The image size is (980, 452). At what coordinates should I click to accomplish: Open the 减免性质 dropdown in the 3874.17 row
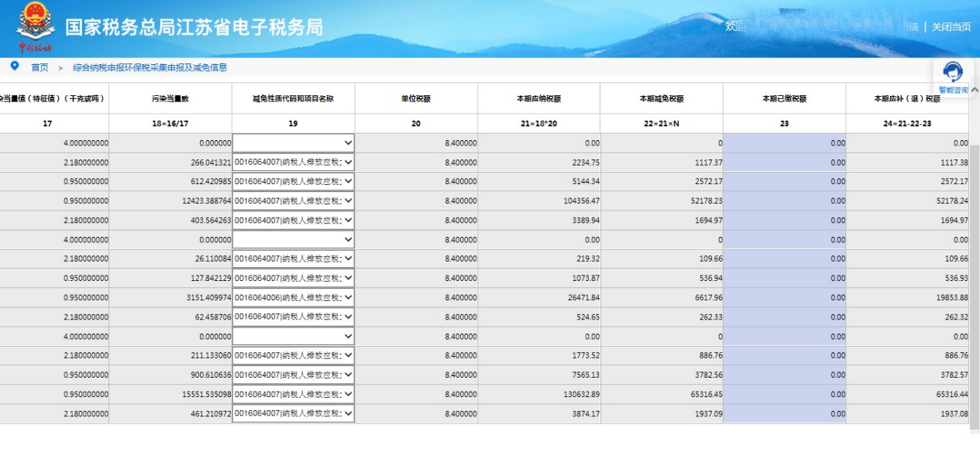(294, 414)
